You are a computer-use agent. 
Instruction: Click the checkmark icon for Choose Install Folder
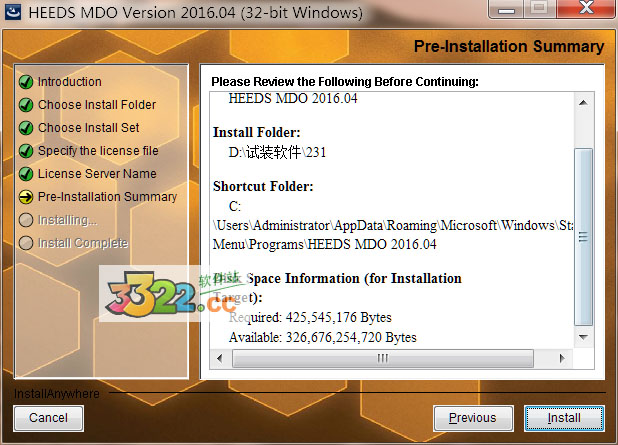(x=26, y=105)
